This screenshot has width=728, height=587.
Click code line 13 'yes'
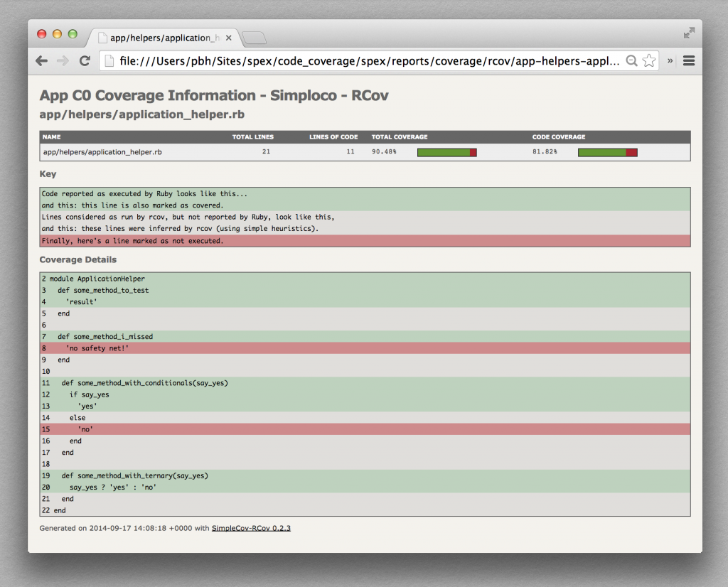pyautogui.click(x=365, y=406)
